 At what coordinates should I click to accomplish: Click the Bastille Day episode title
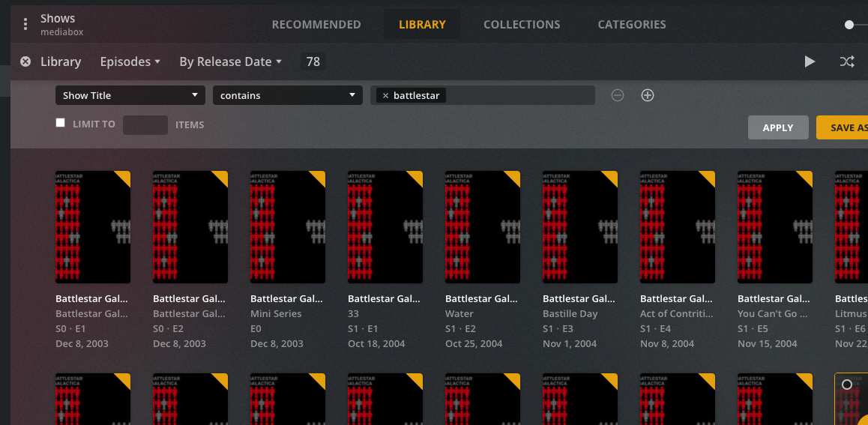coord(572,314)
